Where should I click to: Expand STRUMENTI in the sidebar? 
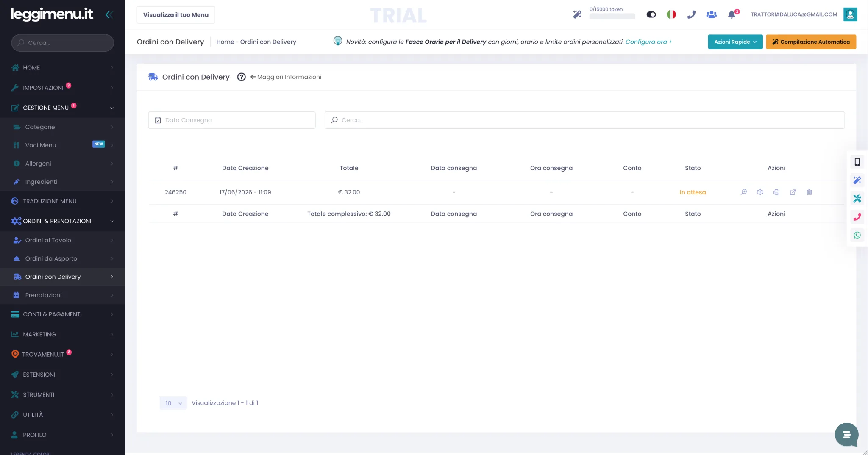point(63,395)
